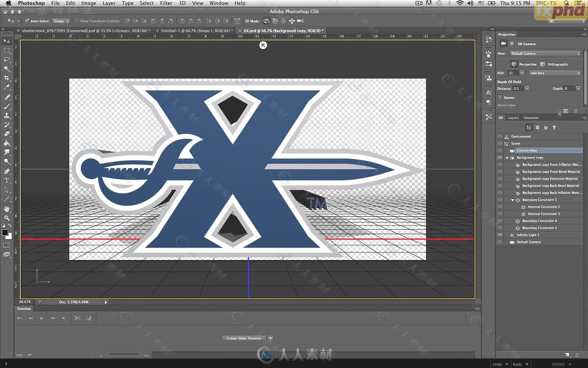Collapse the Background copy tree item
Screen dimensions: 588x368
(x=507, y=158)
